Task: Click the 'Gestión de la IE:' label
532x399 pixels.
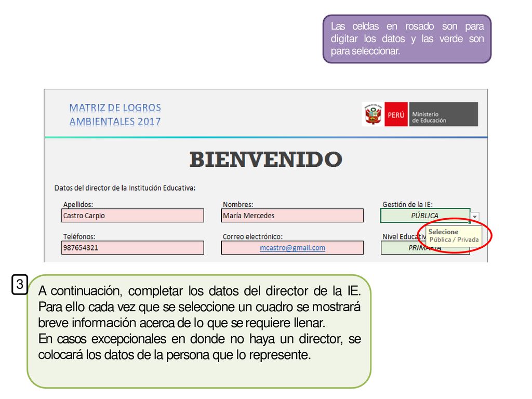Action: 407,204
